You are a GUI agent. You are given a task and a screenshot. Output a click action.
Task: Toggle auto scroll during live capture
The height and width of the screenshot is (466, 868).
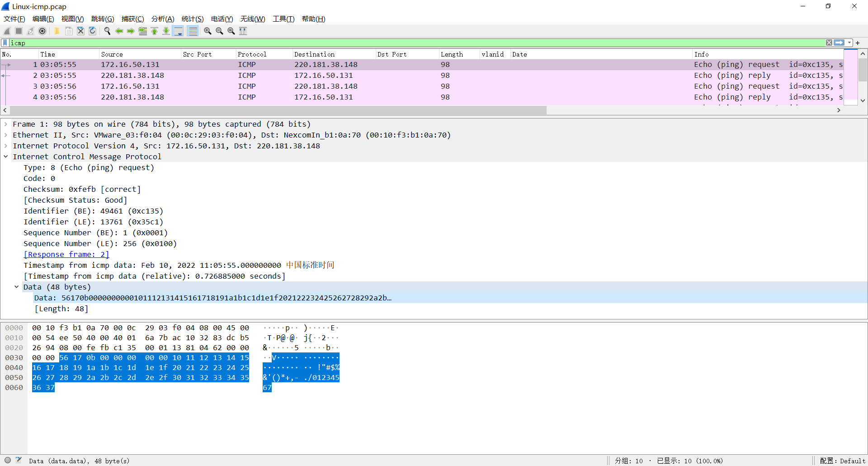[x=178, y=31]
